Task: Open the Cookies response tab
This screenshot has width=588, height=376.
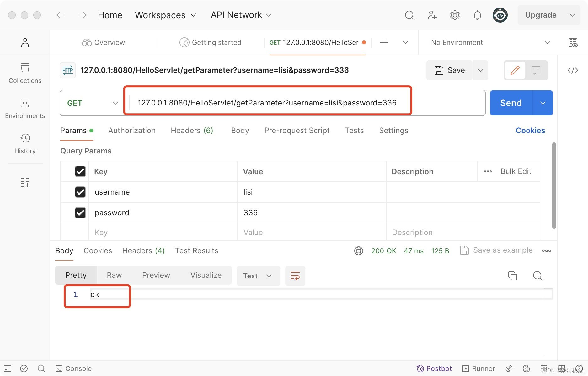Action: (x=98, y=250)
